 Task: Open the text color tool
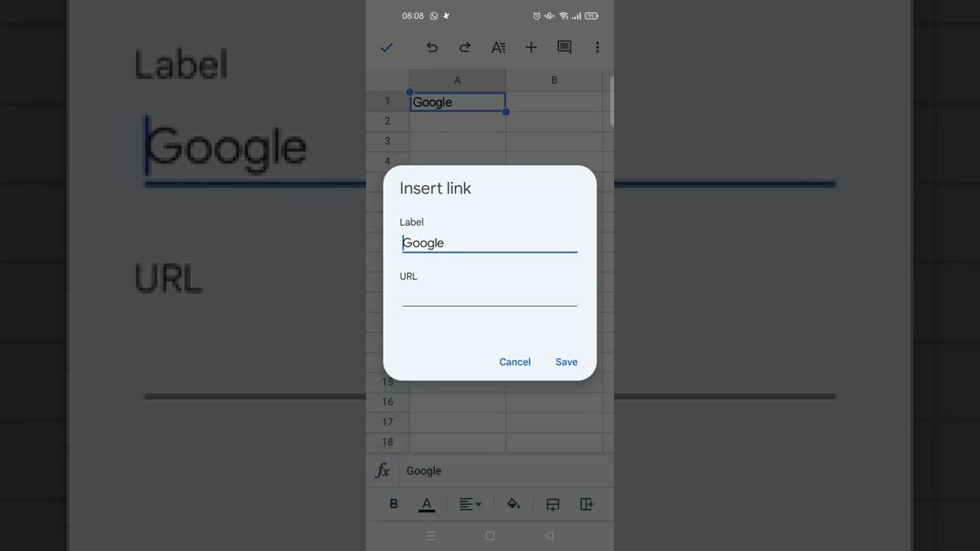pyautogui.click(x=426, y=504)
